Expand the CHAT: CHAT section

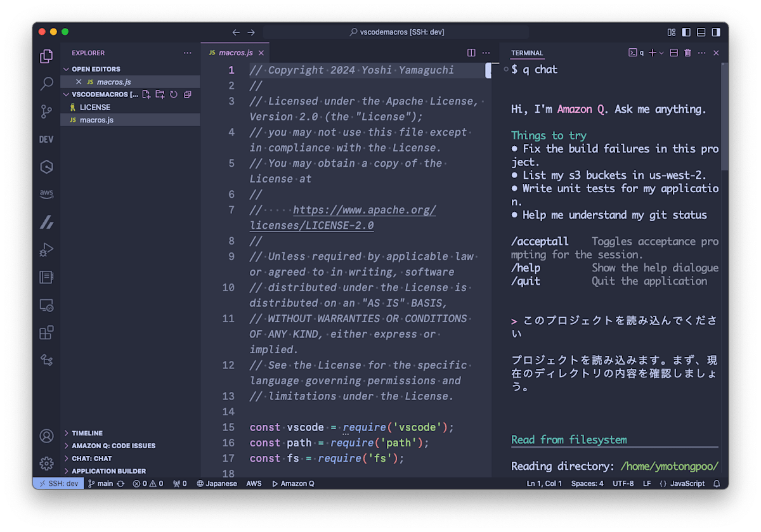131,458
